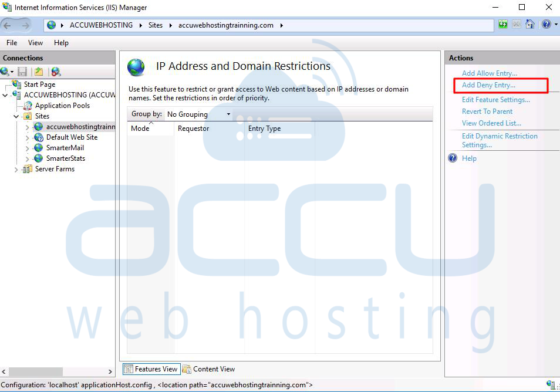Viewport: 560px width, 392px height.
Task: Expand the SmarterStats node
Action: pyautogui.click(x=27, y=158)
